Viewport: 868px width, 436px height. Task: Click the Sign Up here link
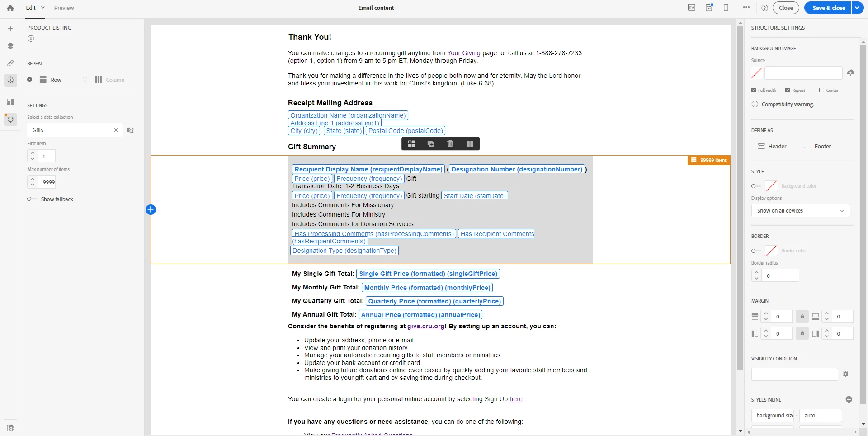tap(516, 399)
